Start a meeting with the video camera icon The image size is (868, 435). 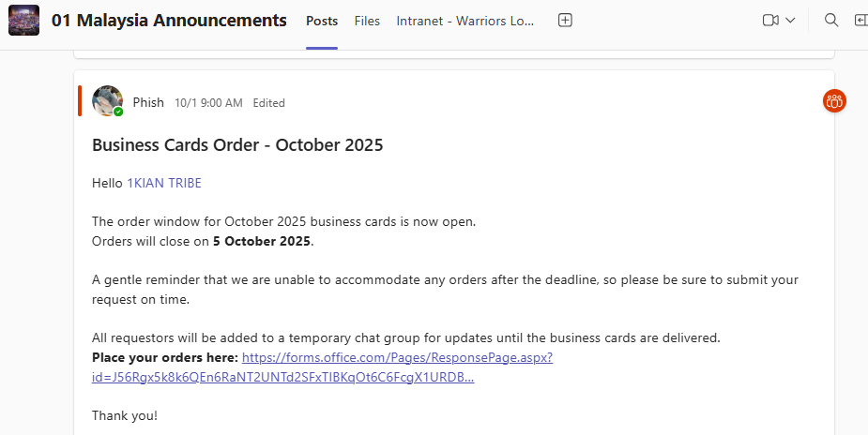tap(770, 21)
